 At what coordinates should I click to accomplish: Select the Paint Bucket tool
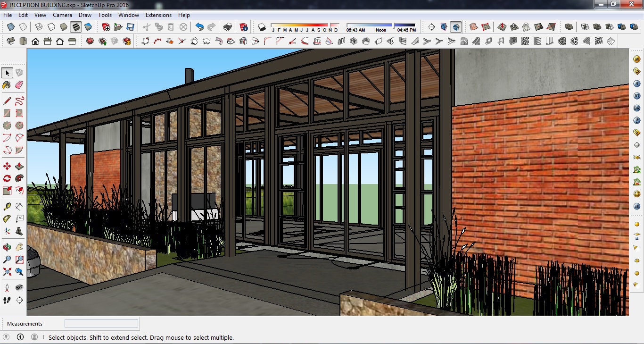7,85
